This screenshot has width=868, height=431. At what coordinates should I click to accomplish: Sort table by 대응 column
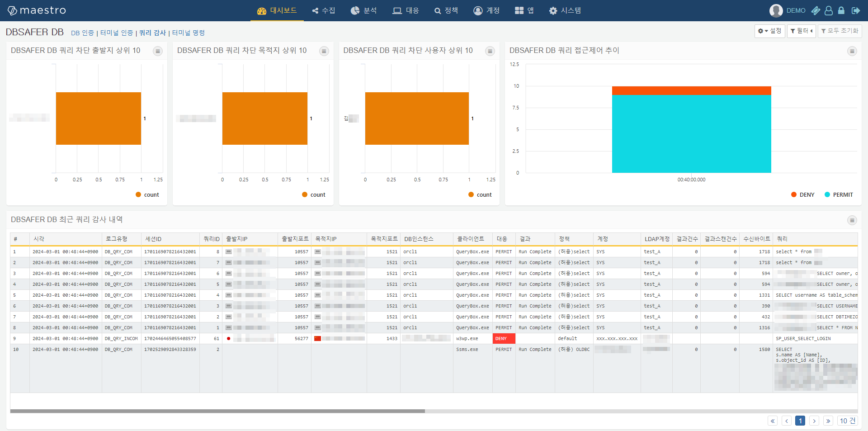504,239
